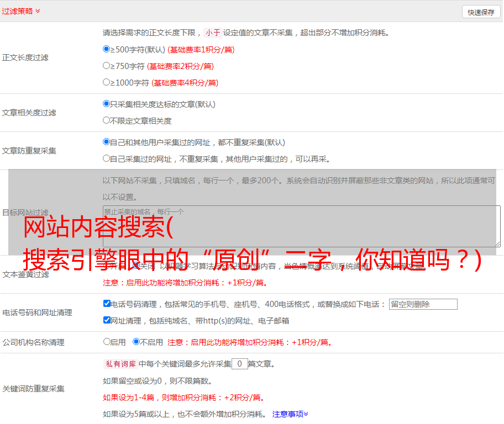Click the article count field showing 0
This screenshot has width=504, height=424.
tap(239, 364)
